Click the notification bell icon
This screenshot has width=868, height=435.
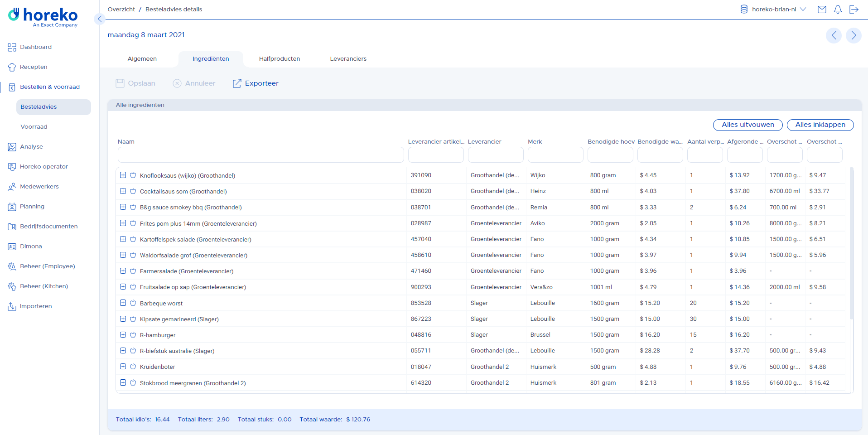(838, 10)
